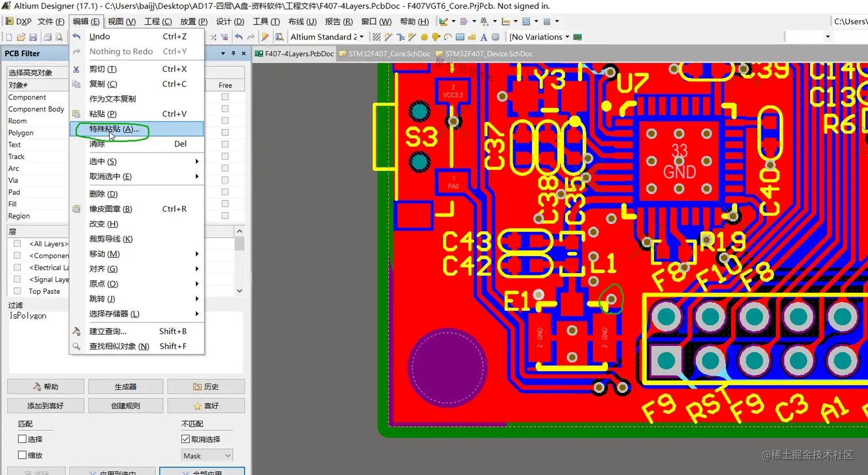Enable the 缩放 checkbox
The image size is (868, 475).
click(22, 455)
